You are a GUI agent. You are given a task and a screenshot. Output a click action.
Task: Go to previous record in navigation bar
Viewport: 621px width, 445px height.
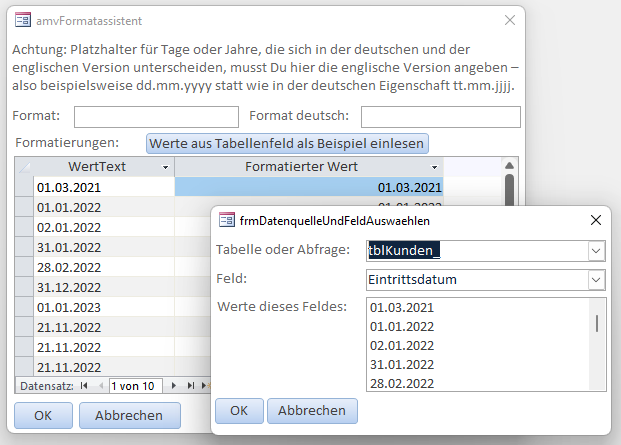[101, 386]
